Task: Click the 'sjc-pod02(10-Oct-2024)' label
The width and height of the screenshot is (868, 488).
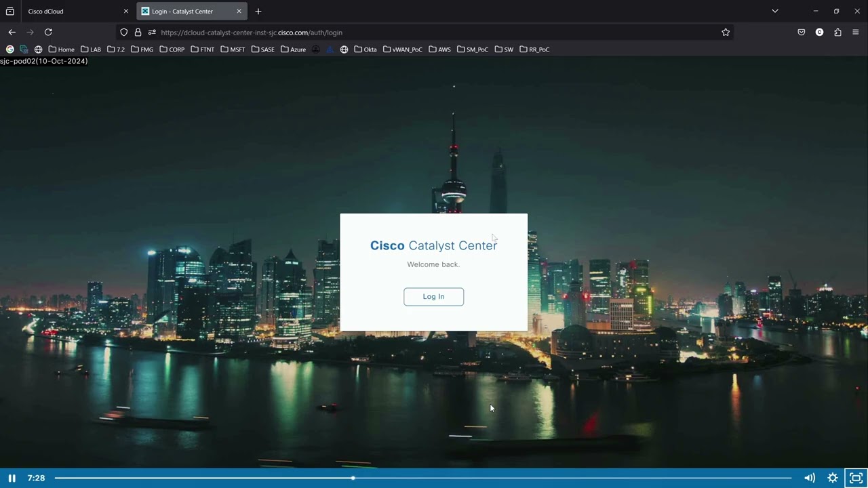Action: pyautogui.click(x=44, y=61)
